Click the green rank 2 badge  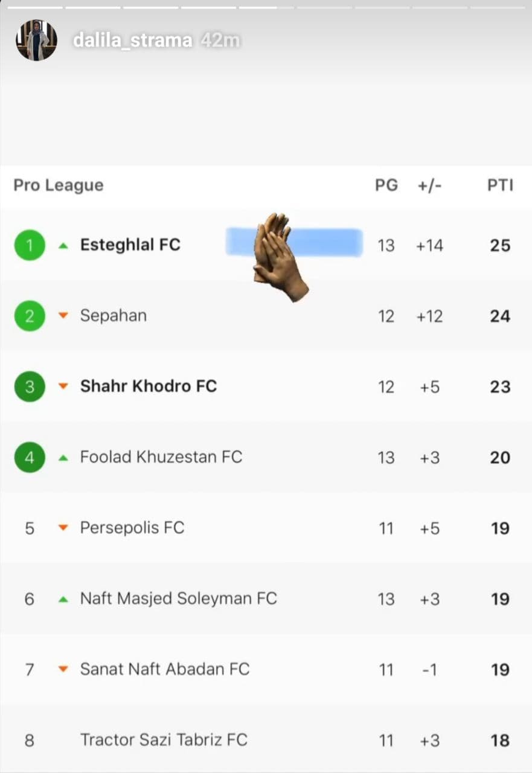point(30,316)
